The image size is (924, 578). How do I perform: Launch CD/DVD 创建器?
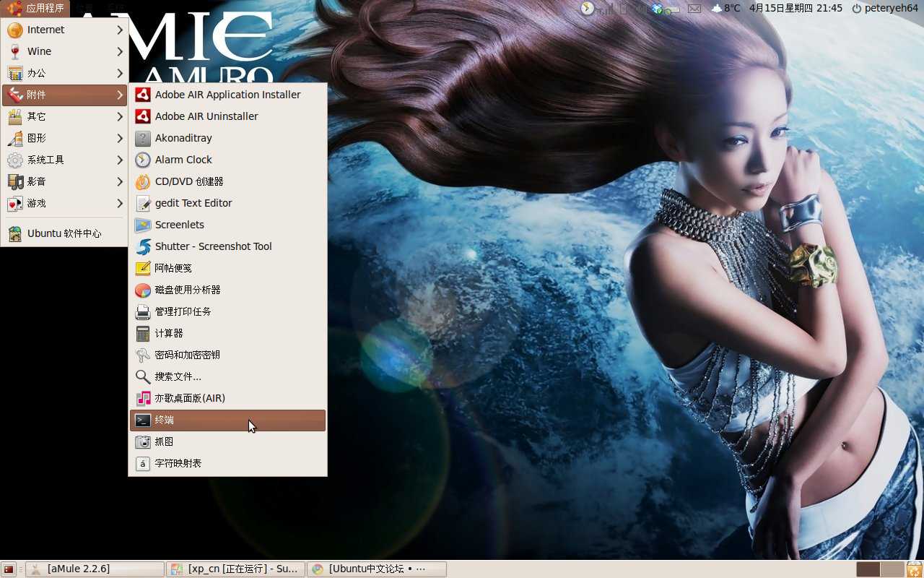[227, 181]
